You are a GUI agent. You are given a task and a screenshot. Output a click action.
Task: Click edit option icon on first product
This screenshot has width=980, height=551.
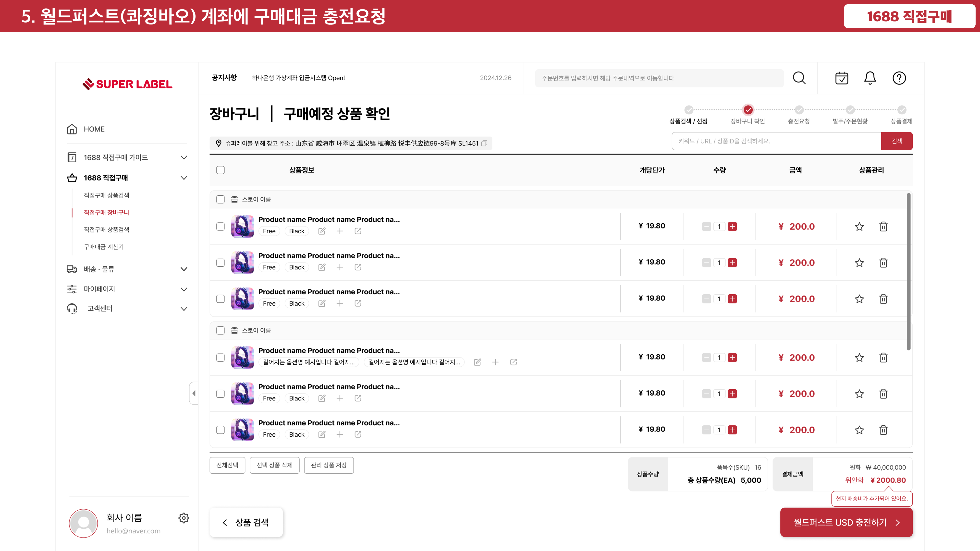point(321,231)
